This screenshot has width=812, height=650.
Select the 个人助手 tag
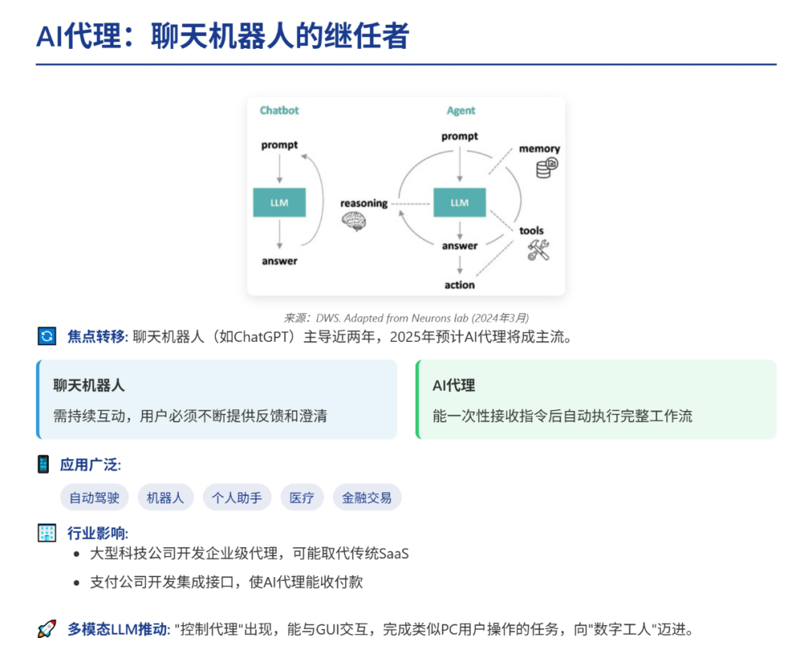[x=237, y=498]
